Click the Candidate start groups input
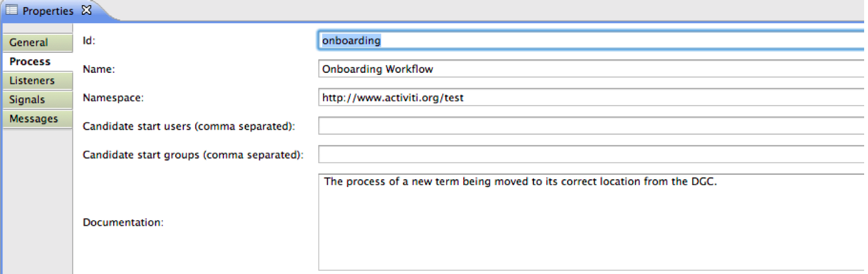Image resolution: width=868 pixels, height=274 pixels. point(593,155)
